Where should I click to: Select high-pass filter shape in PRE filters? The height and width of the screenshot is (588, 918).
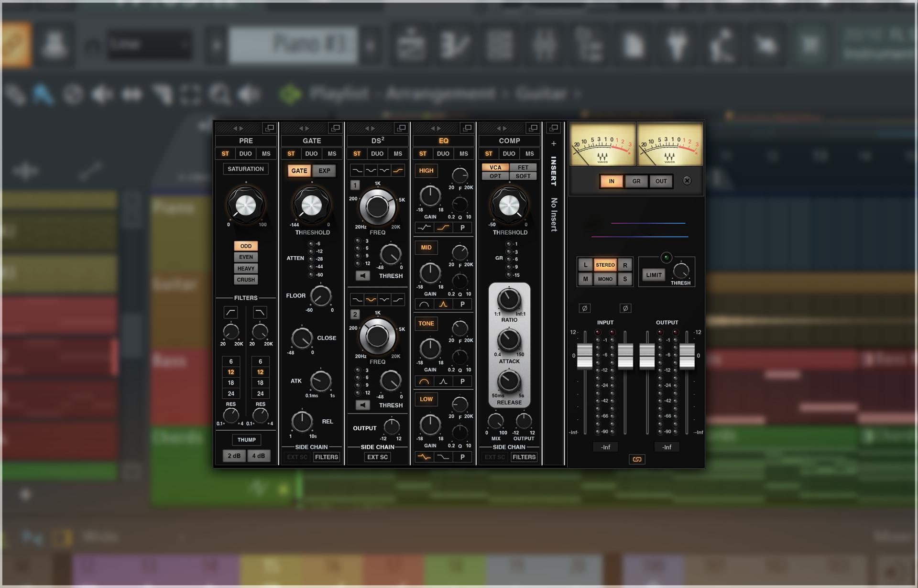click(231, 312)
